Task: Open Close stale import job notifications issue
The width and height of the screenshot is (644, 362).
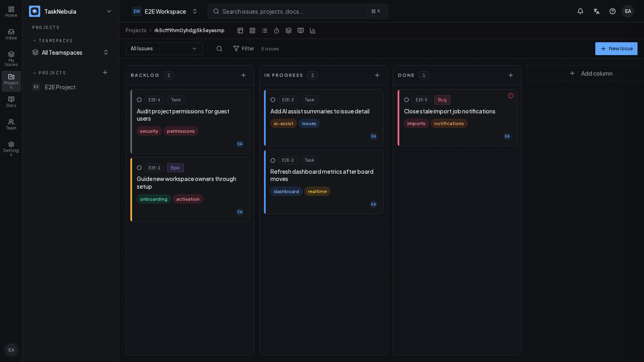Action: (457, 118)
